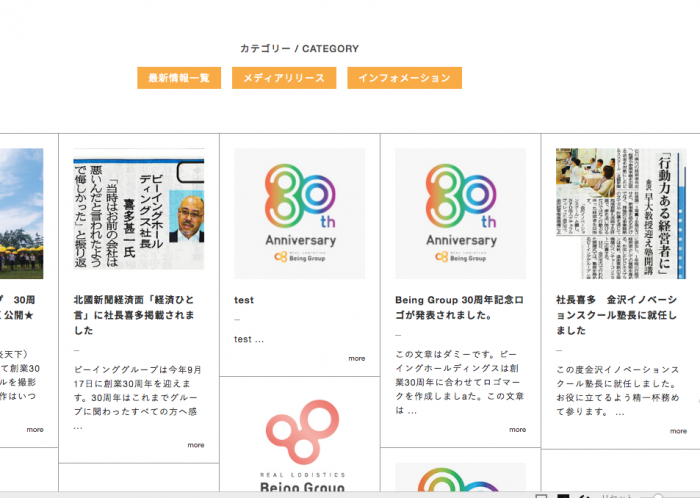This screenshot has height=498, width=700.
Task: Open article 北國新聞経済面「経済ひと言」に社長喜多掲載されました
Action: tap(134, 315)
